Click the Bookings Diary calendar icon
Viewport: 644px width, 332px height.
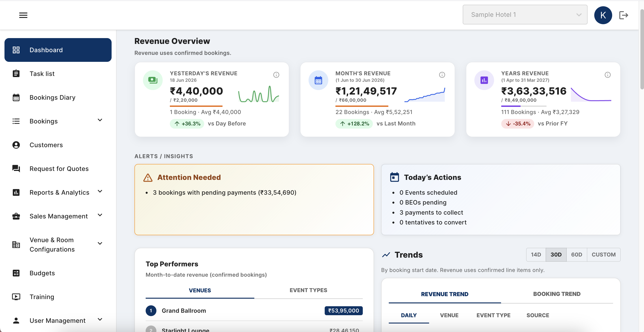point(16,97)
